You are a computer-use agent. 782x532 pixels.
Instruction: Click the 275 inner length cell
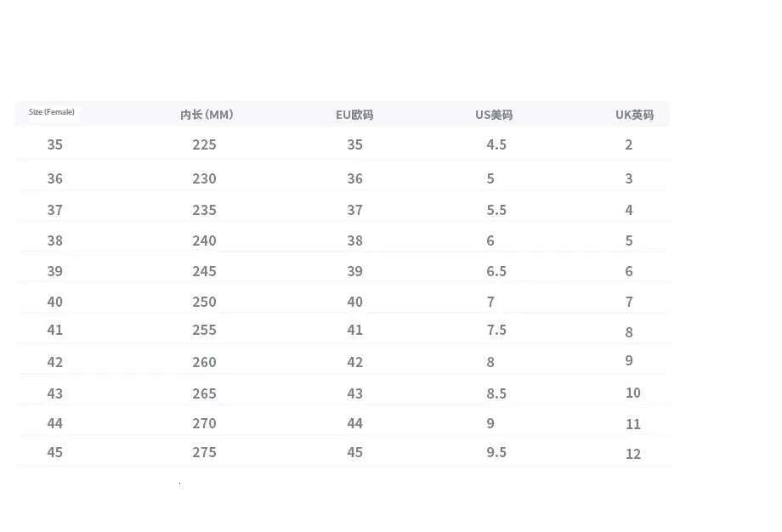coord(204,452)
